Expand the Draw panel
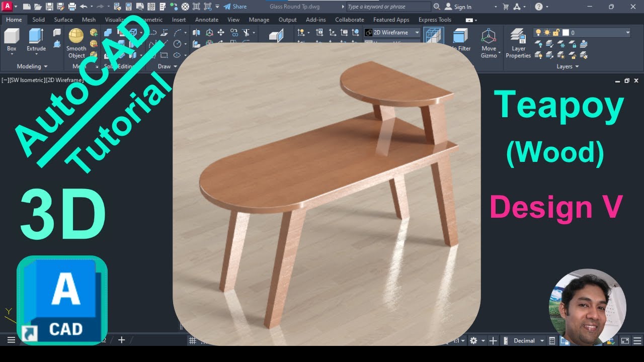The height and width of the screenshot is (362, 644). 168,66
